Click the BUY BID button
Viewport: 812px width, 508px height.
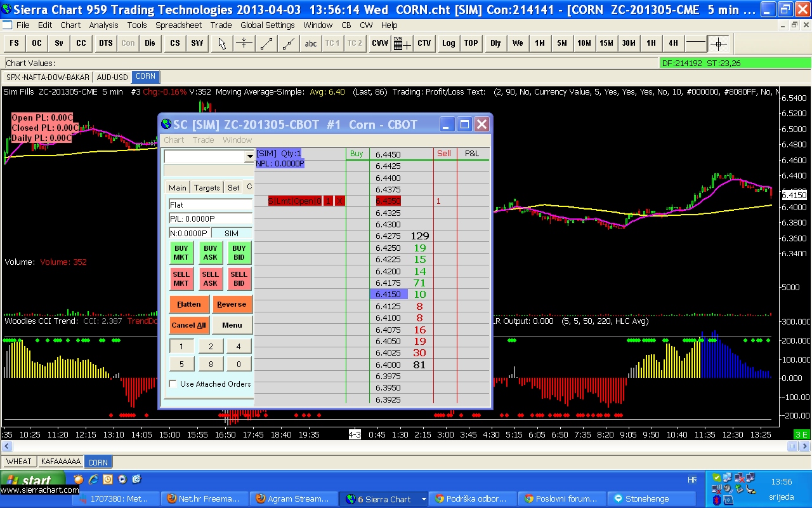239,253
